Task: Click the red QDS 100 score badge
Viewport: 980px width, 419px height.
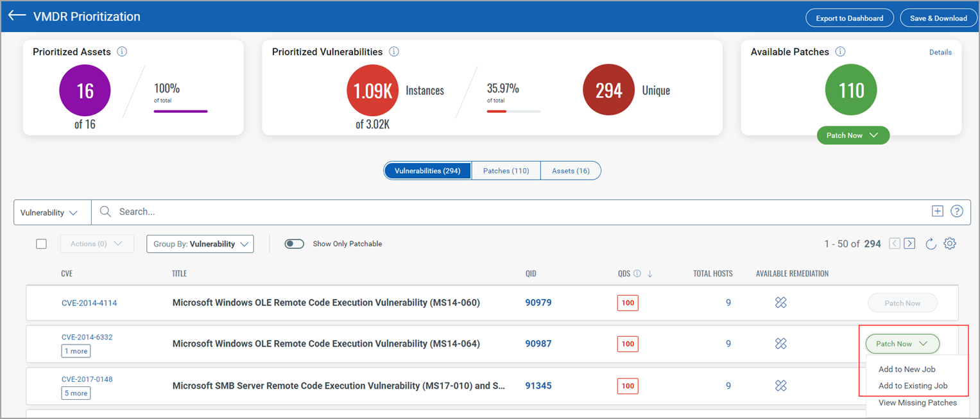Action: [627, 302]
